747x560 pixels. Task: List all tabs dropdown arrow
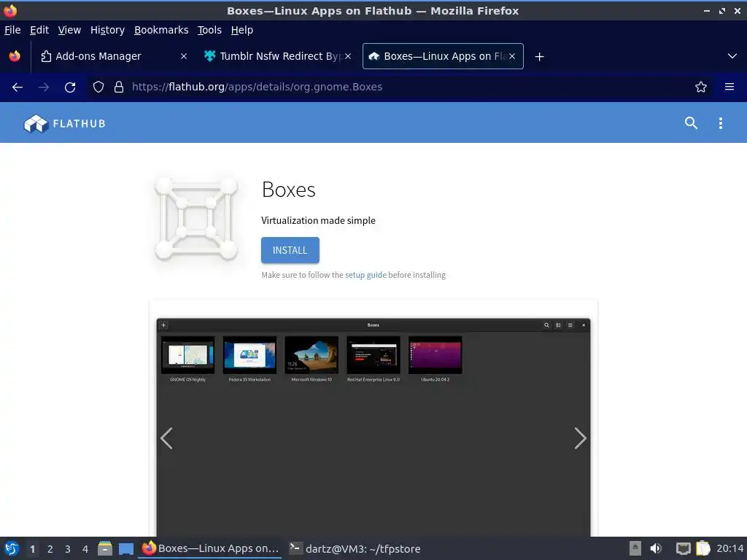click(x=732, y=56)
